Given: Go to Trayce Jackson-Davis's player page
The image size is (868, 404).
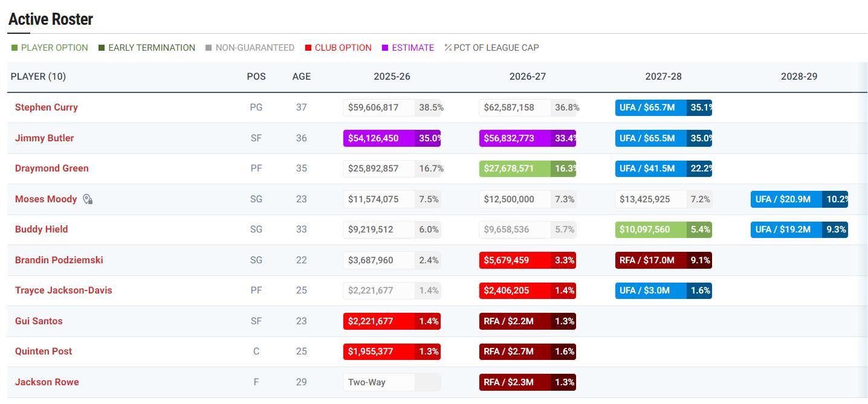Looking at the screenshot, I should click(x=63, y=290).
